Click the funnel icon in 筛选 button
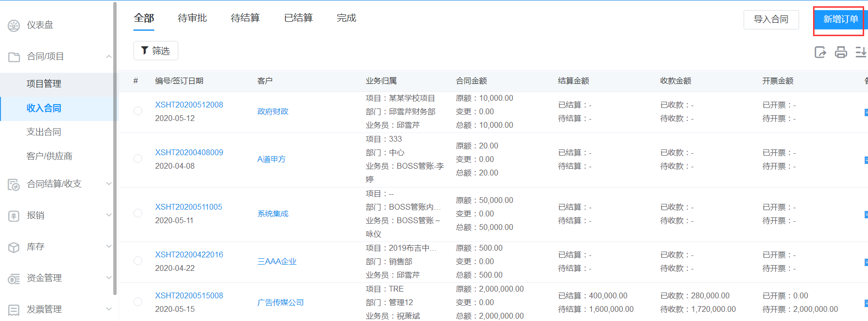Image resolution: width=868 pixels, height=321 pixels. click(x=144, y=51)
